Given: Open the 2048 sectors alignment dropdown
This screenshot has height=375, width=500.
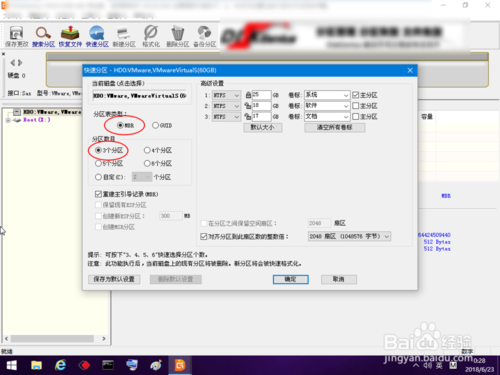Looking at the screenshot, I should [x=349, y=236].
